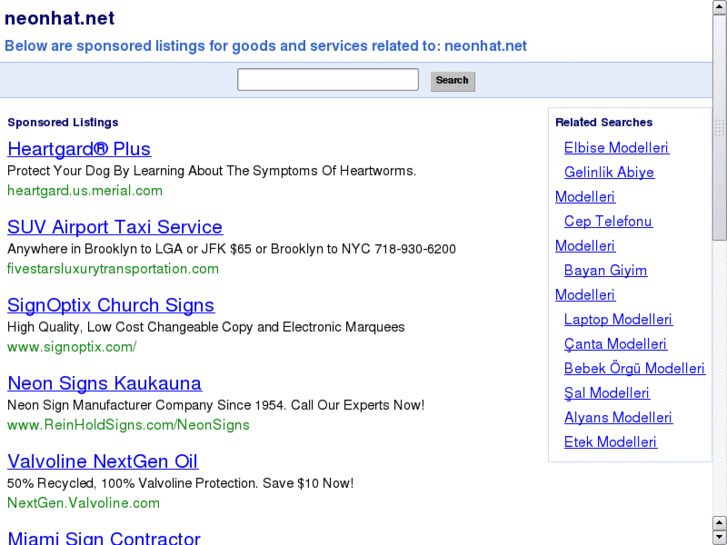The image size is (727, 545).
Task: Open SUV Airport Taxi Service listing
Action: 115,227
